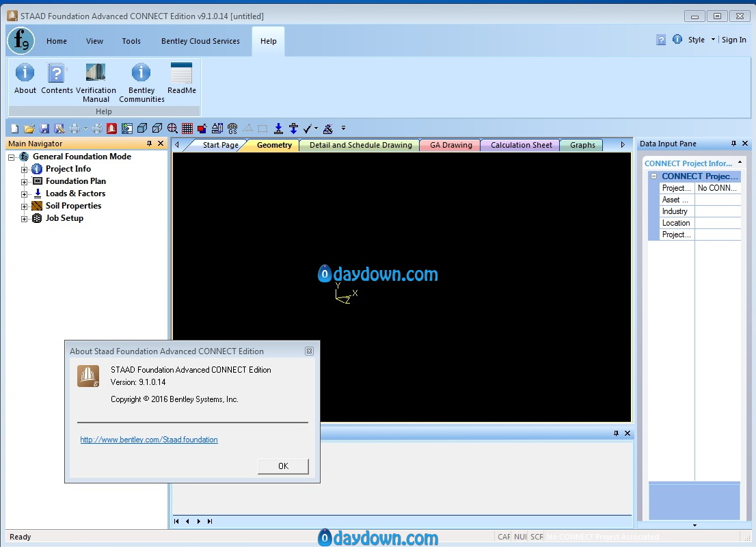
Task: Click the f9 application menu button
Action: pyautogui.click(x=21, y=40)
